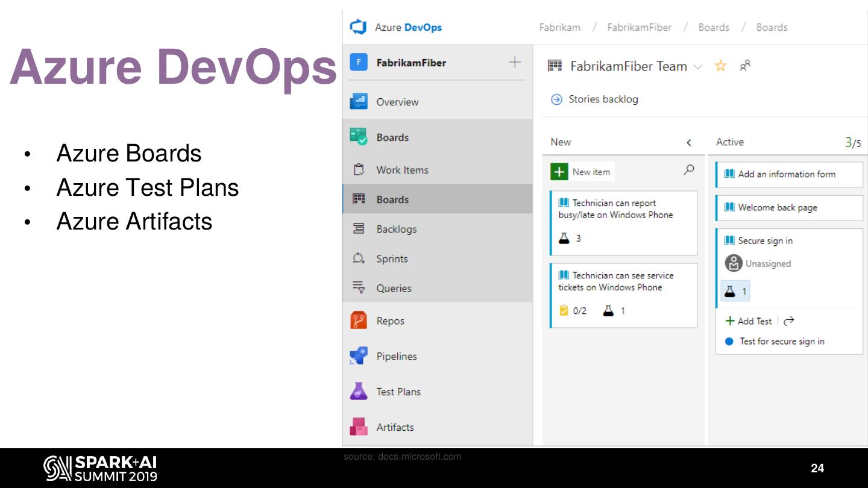The height and width of the screenshot is (488, 868).
Task: Click the board icon beside FabrikamFiber Team
Action: pyautogui.click(x=555, y=66)
